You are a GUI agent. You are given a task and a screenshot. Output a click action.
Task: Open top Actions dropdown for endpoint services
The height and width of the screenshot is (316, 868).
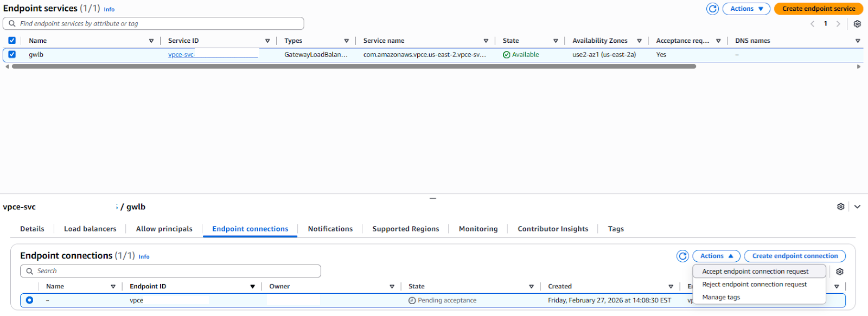pos(746,9)
